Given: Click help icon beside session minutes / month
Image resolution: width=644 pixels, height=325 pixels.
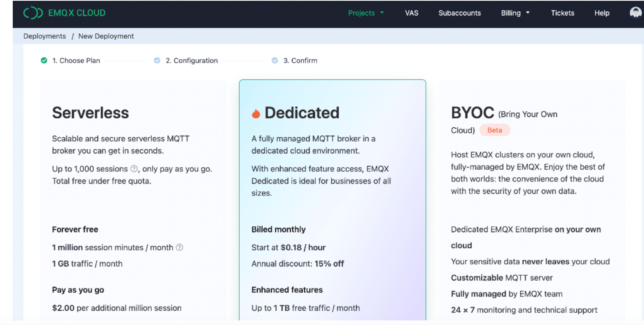Looking at the screenshot, I should tap(179, 247).
